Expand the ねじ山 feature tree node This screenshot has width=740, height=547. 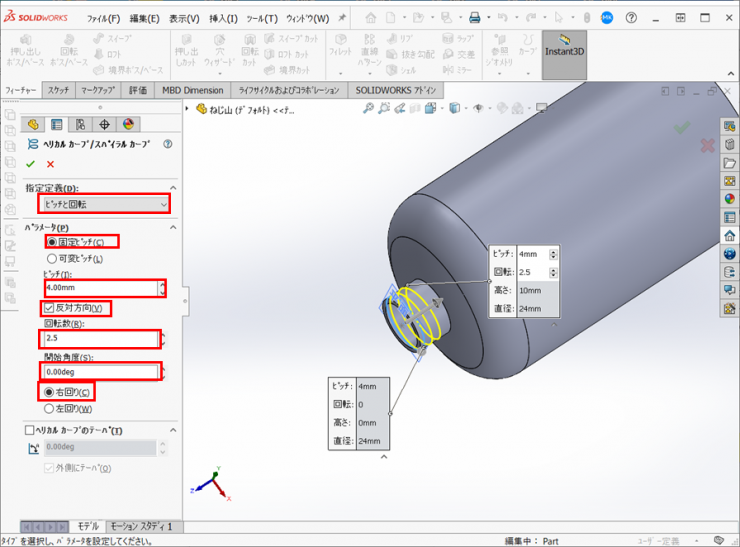click(x=189, y=109)
